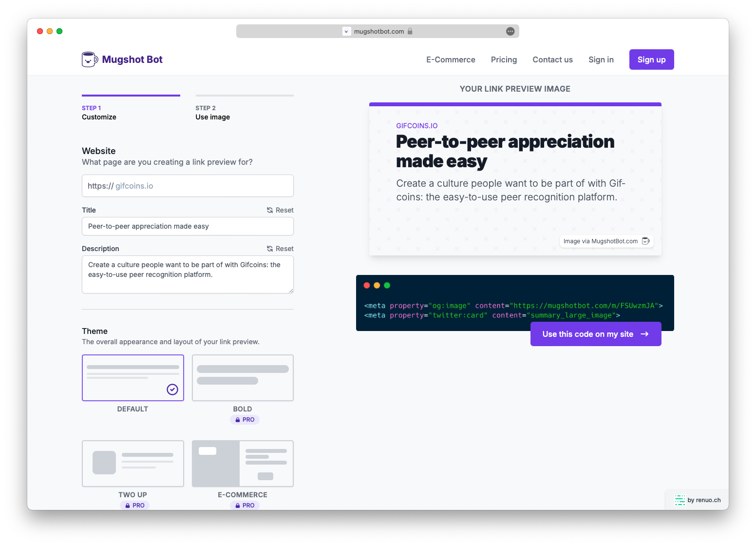Select the E-Commerce theme thumbnail
This screenshot has width=756, height=546.
click(x=243, y=464)
